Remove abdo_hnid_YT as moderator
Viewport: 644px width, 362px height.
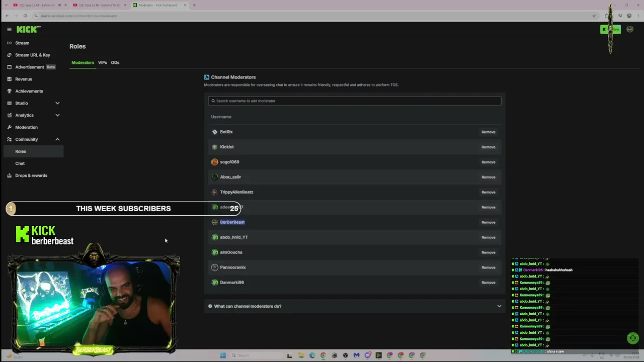pos(489,237)
